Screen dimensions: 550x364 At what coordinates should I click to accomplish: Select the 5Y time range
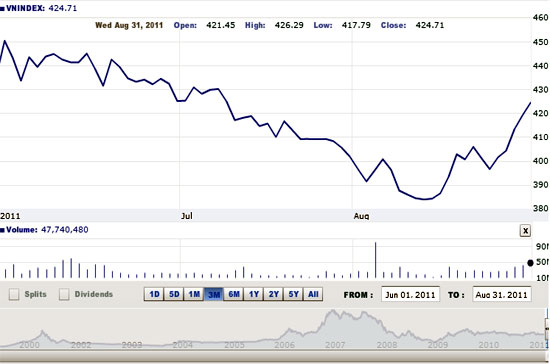click(x=294, y=294)
